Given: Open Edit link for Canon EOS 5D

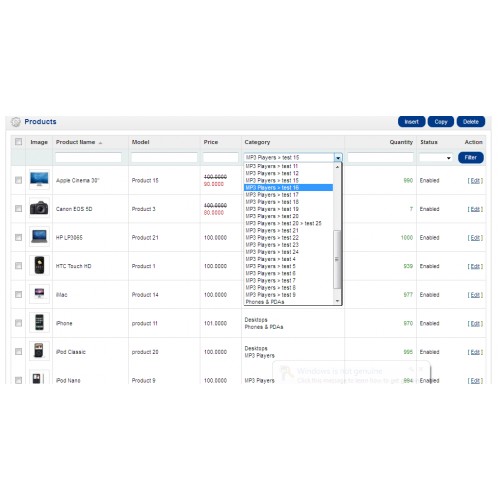Looking at the screenshot, I should pos(475,209).
